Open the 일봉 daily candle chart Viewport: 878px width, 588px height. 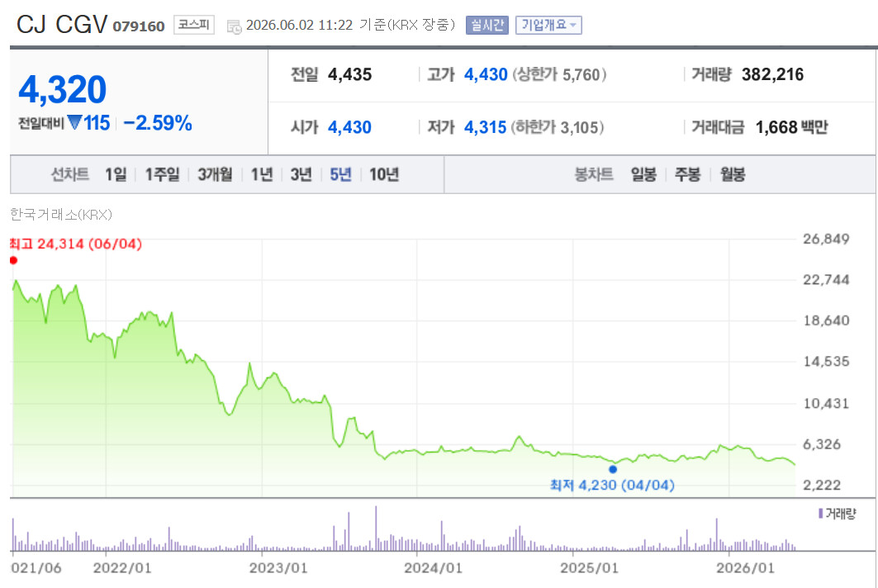coord(643,175)
